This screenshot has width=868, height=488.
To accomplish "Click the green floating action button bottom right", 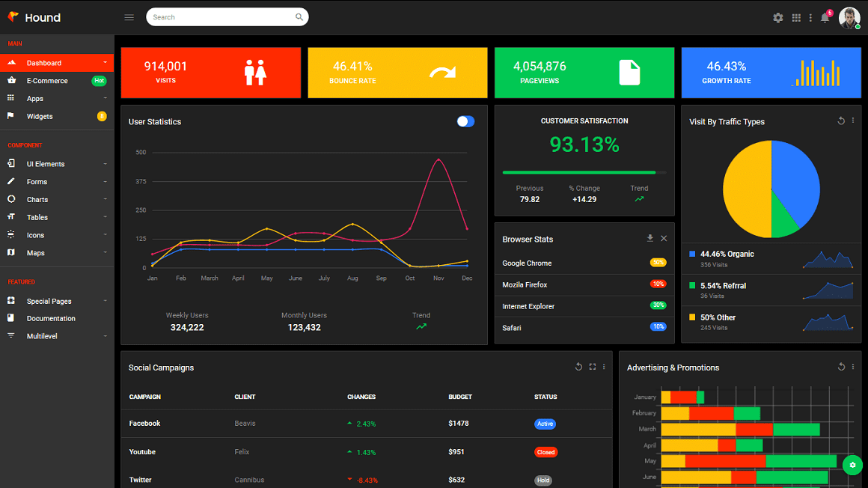I will (852, 465).
